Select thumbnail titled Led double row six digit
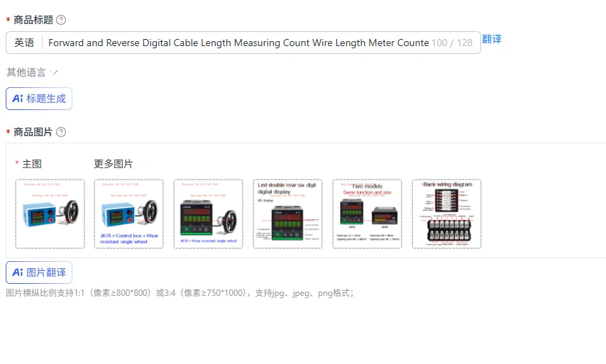The height and width of the screenshot is (364, 606). [x=287, y=214]
